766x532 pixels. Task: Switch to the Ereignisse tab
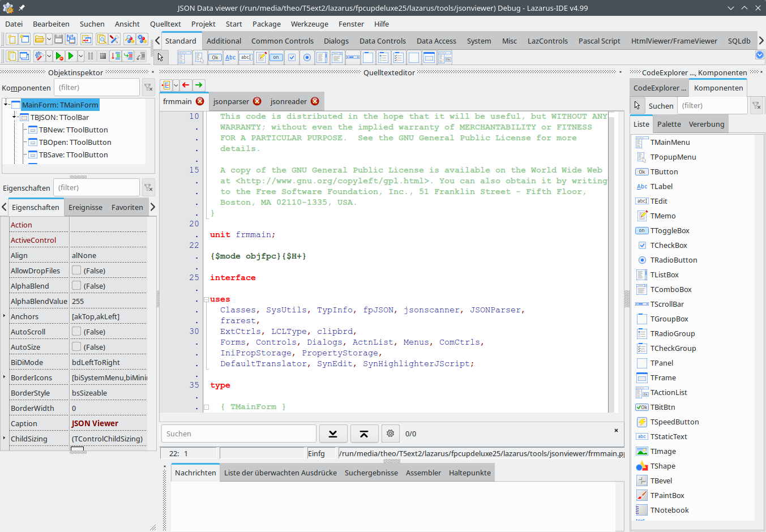pos(85,207)
